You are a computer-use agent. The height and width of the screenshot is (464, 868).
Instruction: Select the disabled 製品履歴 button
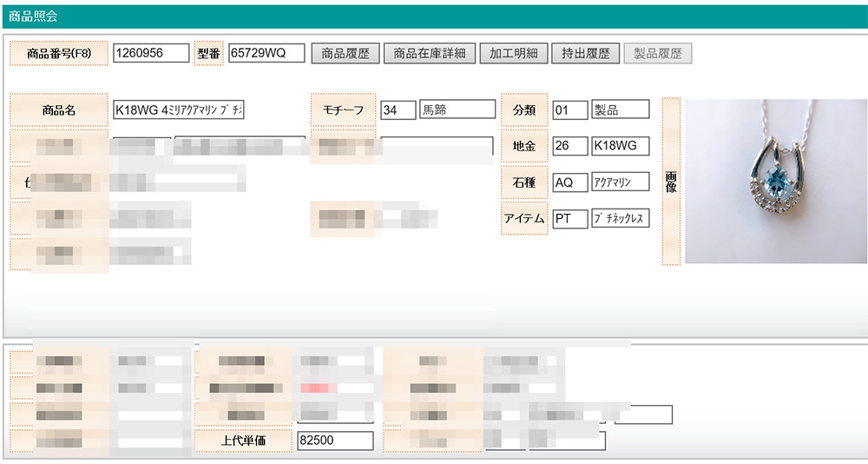658,53
